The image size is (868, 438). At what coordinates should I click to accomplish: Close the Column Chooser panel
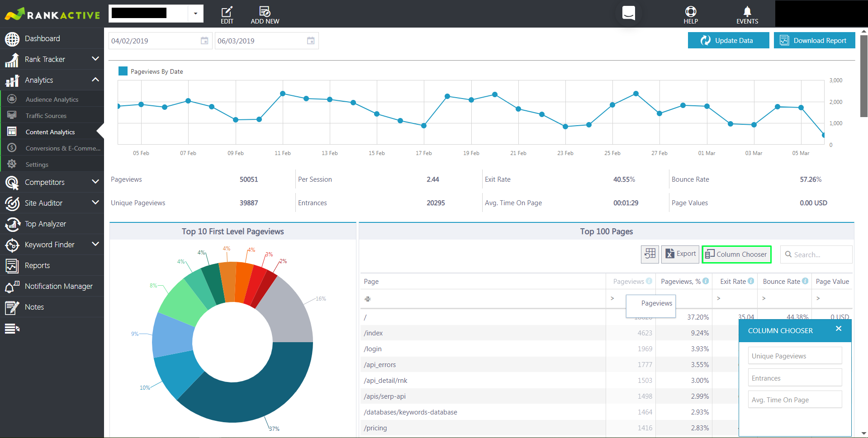point(839,329)
